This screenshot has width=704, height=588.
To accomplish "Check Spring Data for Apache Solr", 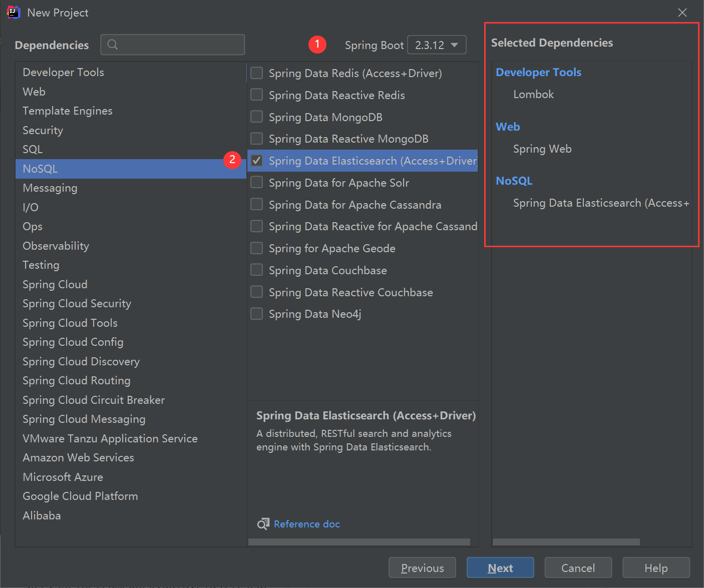I will point(256,182).
